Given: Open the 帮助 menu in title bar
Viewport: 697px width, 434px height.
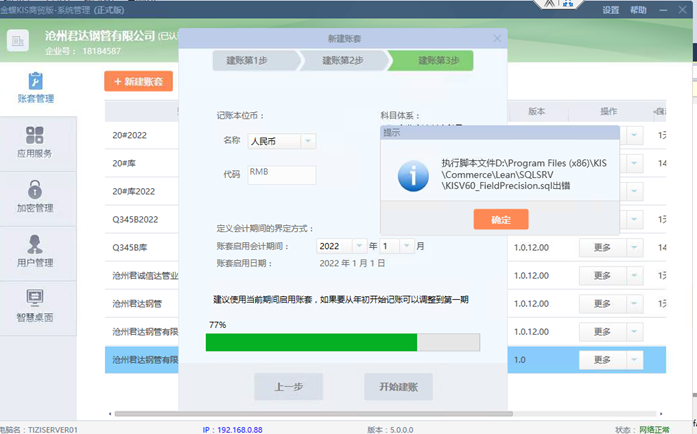Looking at the screenshot, I should [638, 10].
